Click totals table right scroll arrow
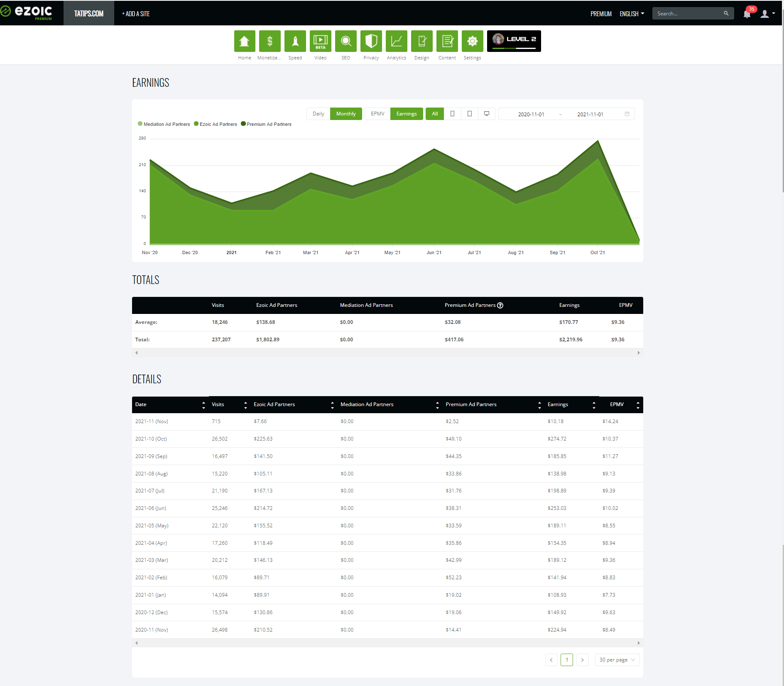This screenshot has width=784, height=686. pos(639,353)
